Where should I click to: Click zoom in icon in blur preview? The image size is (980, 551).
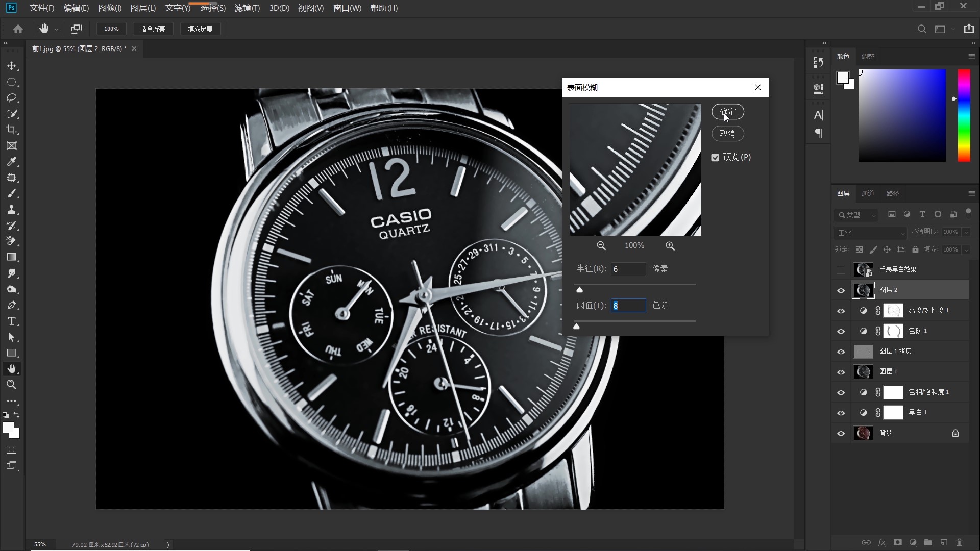(x=670, y=246)
